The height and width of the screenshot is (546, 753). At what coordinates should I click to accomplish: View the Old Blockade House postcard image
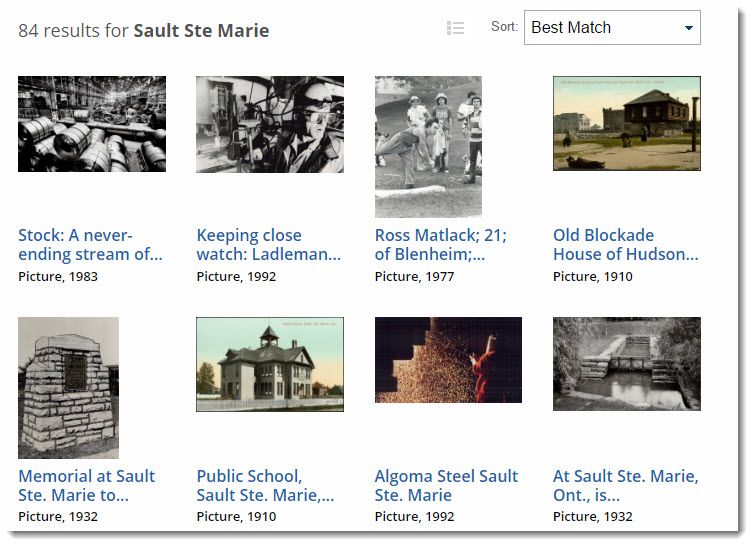[x=626, y=123]
